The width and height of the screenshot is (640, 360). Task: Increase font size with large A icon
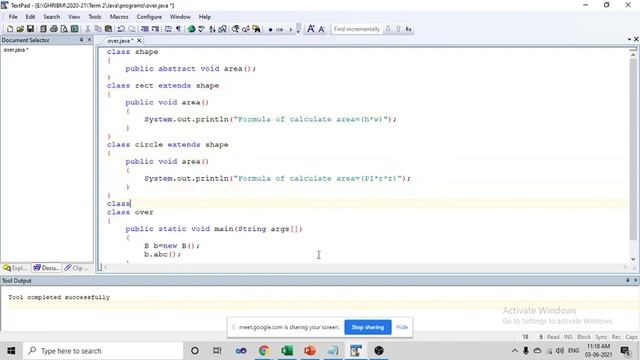(x=311, y=29)
